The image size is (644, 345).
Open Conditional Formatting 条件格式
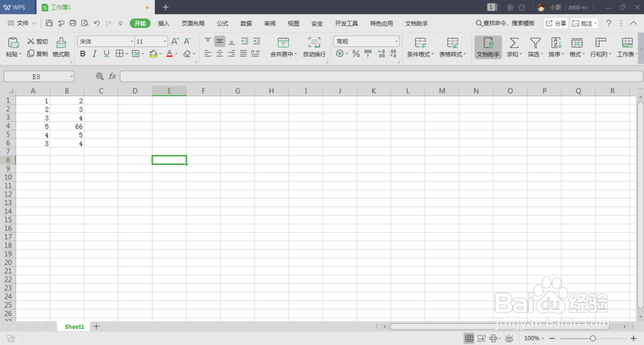[420, 47]
